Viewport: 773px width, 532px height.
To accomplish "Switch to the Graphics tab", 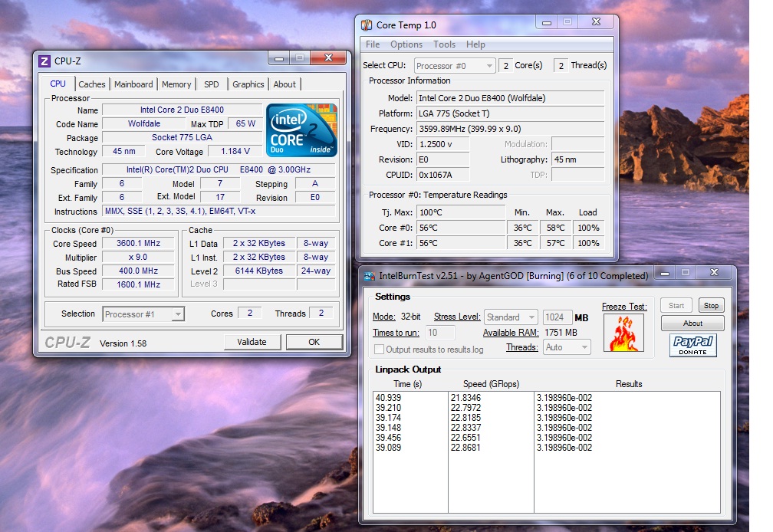I will pyautogui.click(x=248, y=84).
